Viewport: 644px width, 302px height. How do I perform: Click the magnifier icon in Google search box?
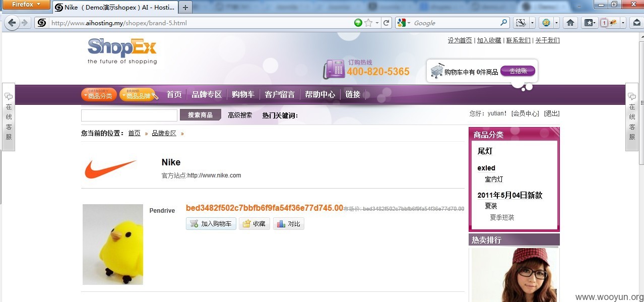504,23
